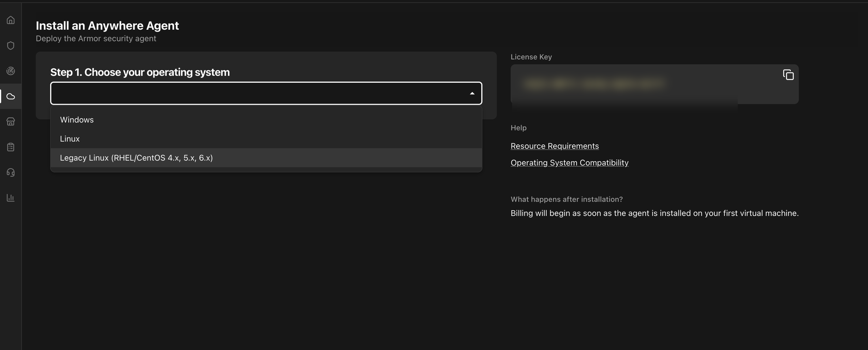This screenshot has height=350, width=868.
Task: Click 'Step 1. Choose your operating system' text
Action: 140,72
